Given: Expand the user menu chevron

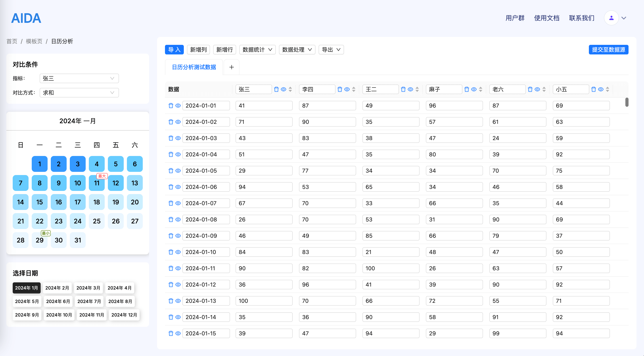Looking at the screenshot, I should coord(624,18).
